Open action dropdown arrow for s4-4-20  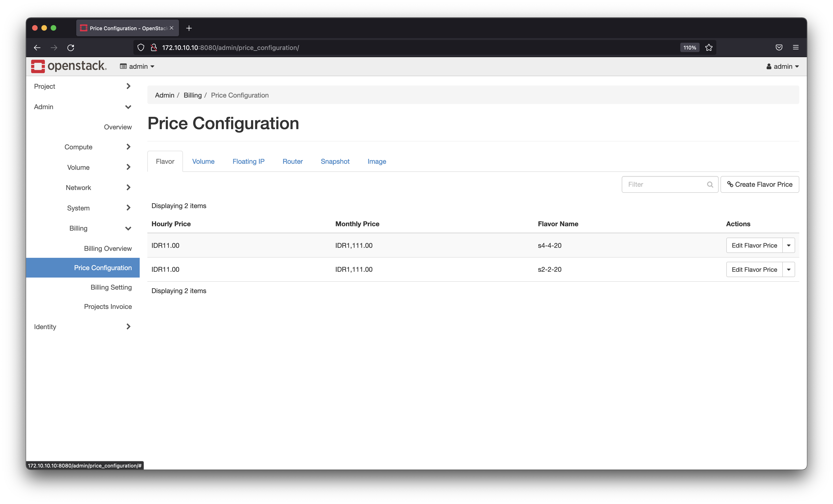(x=789, y=245)
